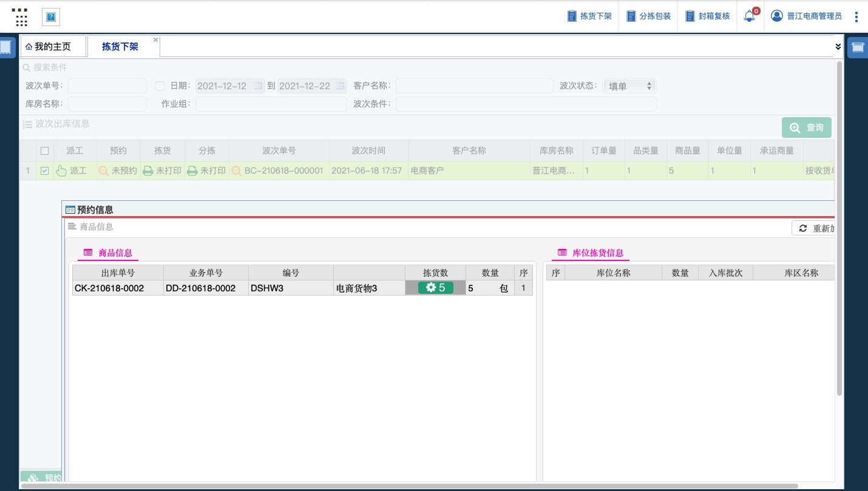Click the printer icon in 分拣 column
The height and width of the screenshot is (491, 868).
(192, 171)
